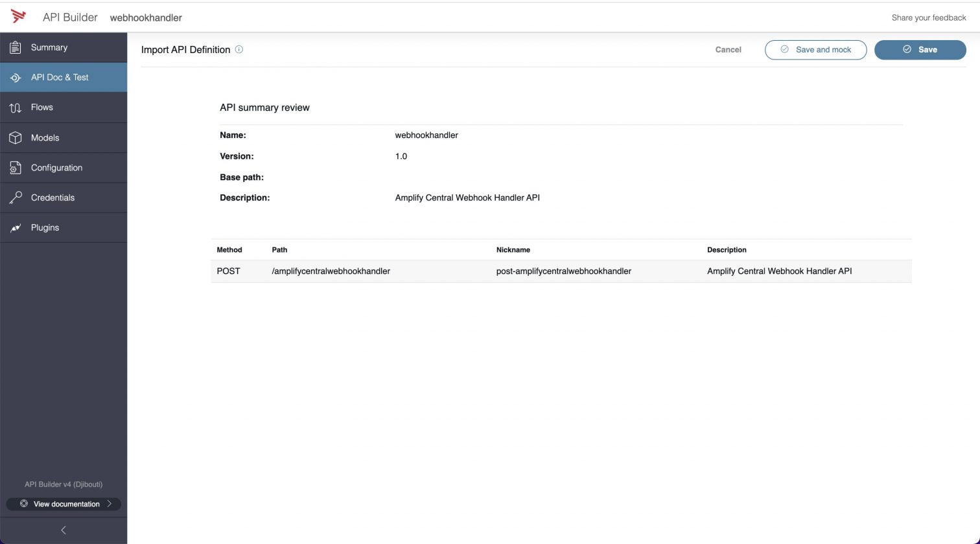This screenshot has height=544, width=980.
Task: Go to the Flows section
Action: [x=42, y=108]
